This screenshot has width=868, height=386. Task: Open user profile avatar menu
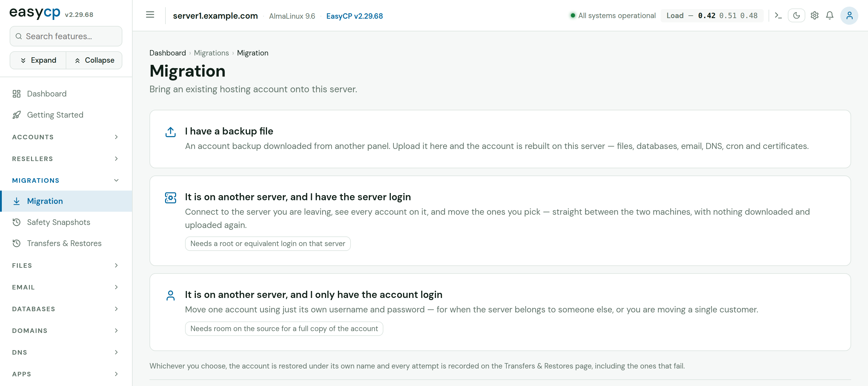pyautogui.click(x=849, y=15)
